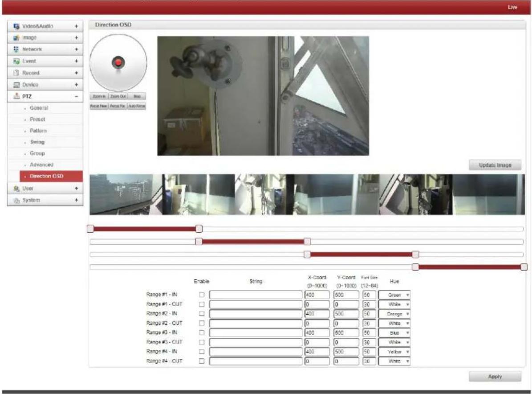532x394 pixels.
Task: Open Hue dropdown for Range #1 - IN
Action: (394, 295)
